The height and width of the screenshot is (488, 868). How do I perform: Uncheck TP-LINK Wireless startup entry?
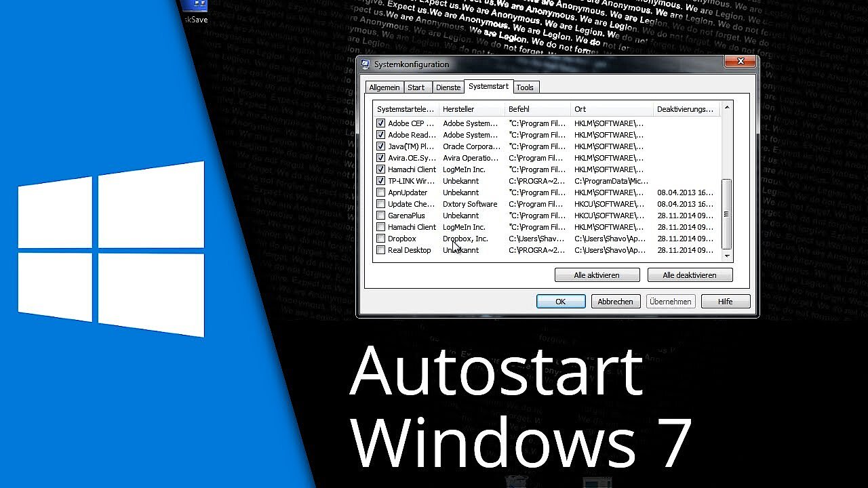381,181
